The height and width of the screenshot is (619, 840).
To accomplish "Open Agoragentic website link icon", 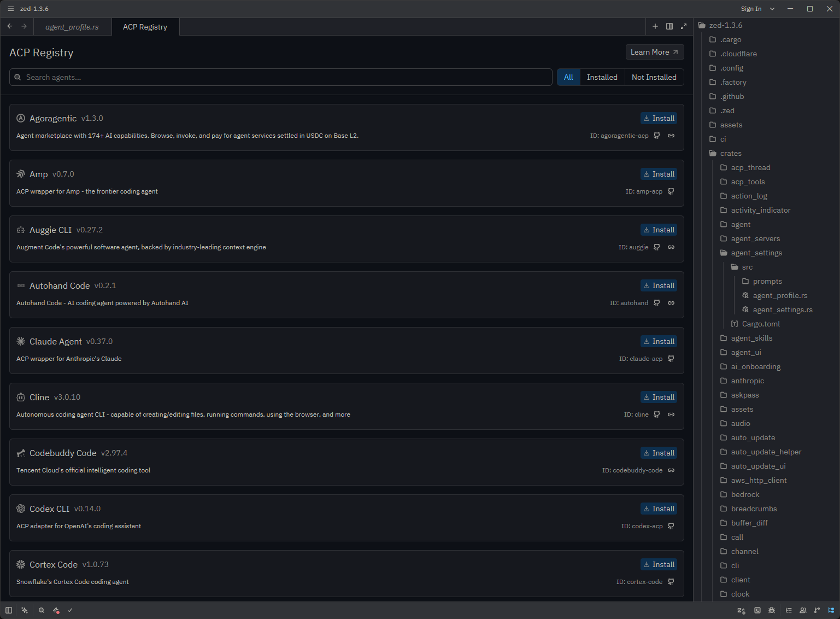I will [671, 136].
